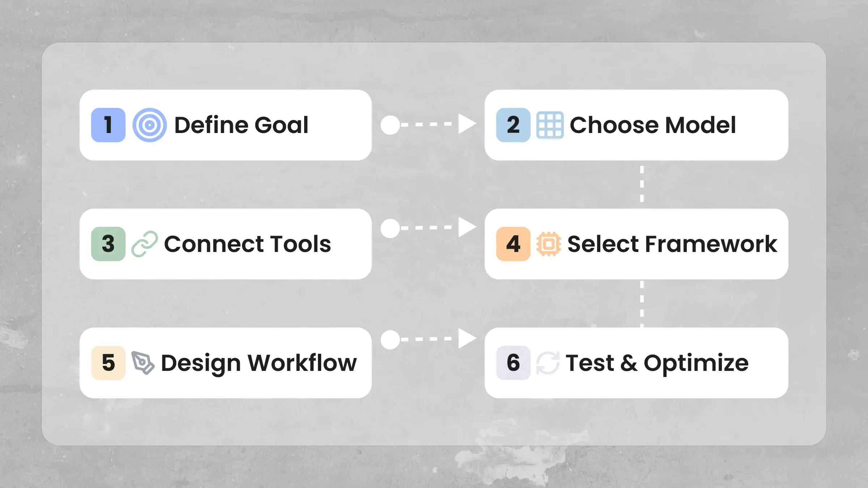Open the Select Framework step text
This screenshot has width=868, height=488.
(x=672, y=244)
